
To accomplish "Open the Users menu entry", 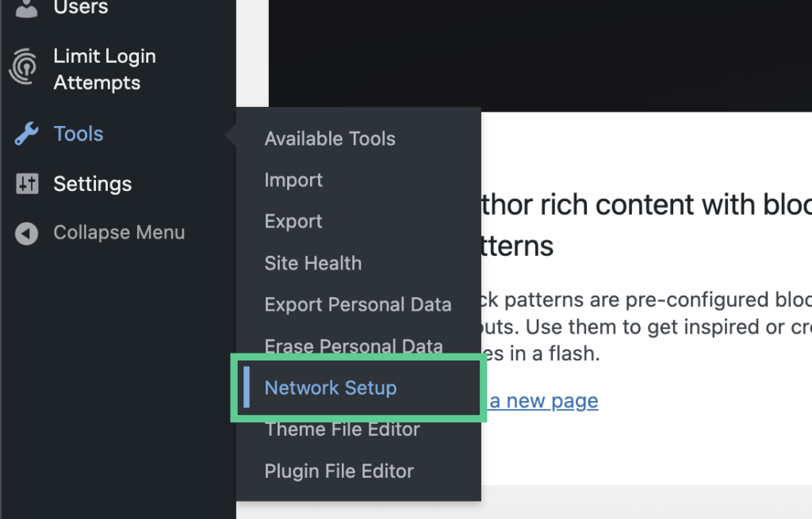I will (82, 8).
